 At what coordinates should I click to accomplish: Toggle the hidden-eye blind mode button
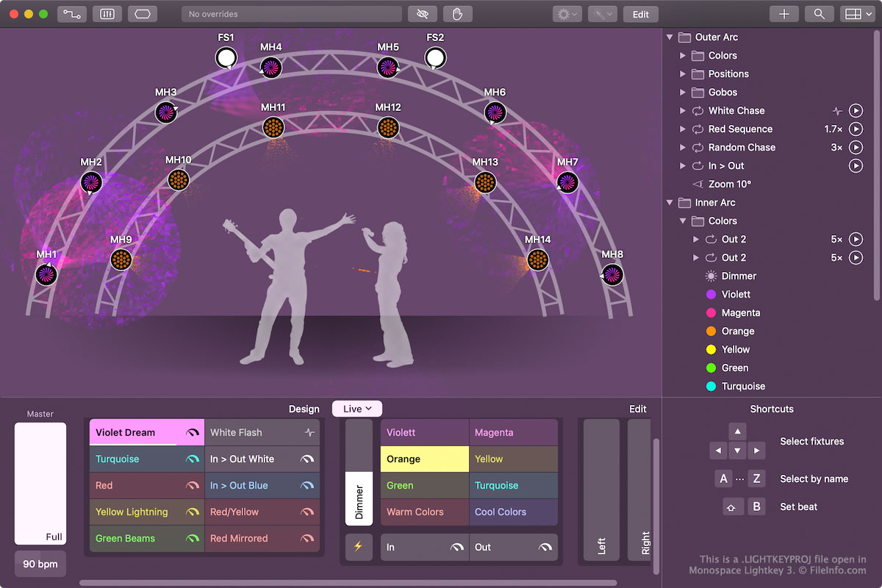tap(422, 14)
